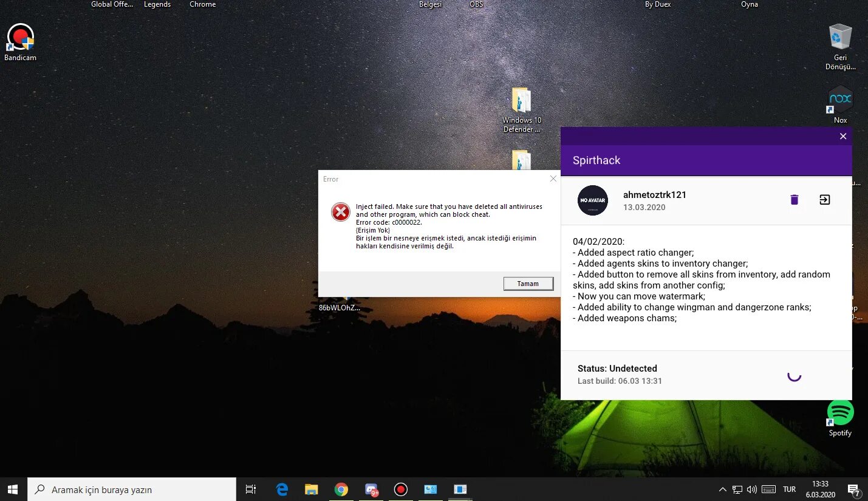Click the Spirthack title header
This screenshot has height=501, width=868.
pyautogui.click(x=596, y=160)
